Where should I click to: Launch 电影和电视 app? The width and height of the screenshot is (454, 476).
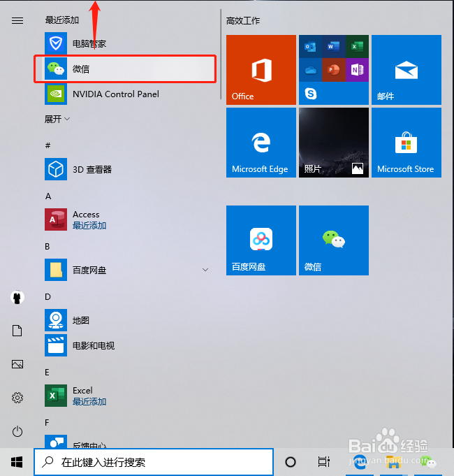129,345
